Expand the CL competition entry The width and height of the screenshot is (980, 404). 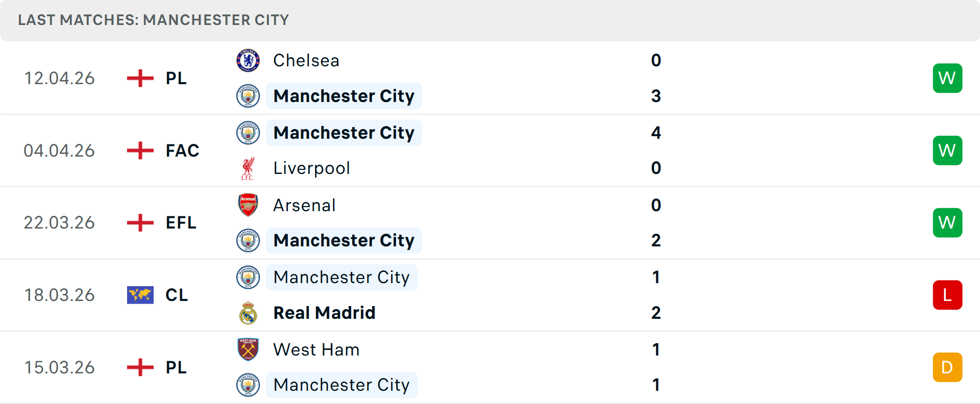tap(177, 295)
